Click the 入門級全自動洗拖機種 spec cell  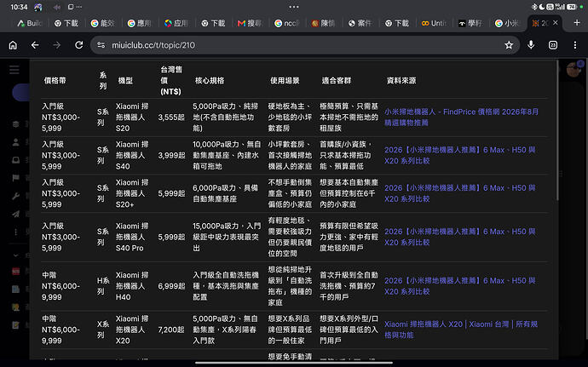point(226,286)
